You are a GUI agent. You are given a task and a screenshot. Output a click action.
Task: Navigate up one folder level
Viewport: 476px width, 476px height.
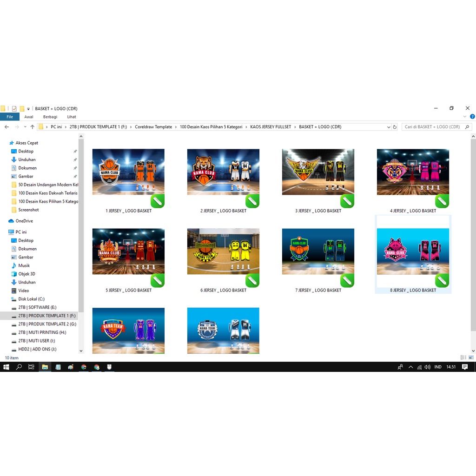(x=32, y=127)
